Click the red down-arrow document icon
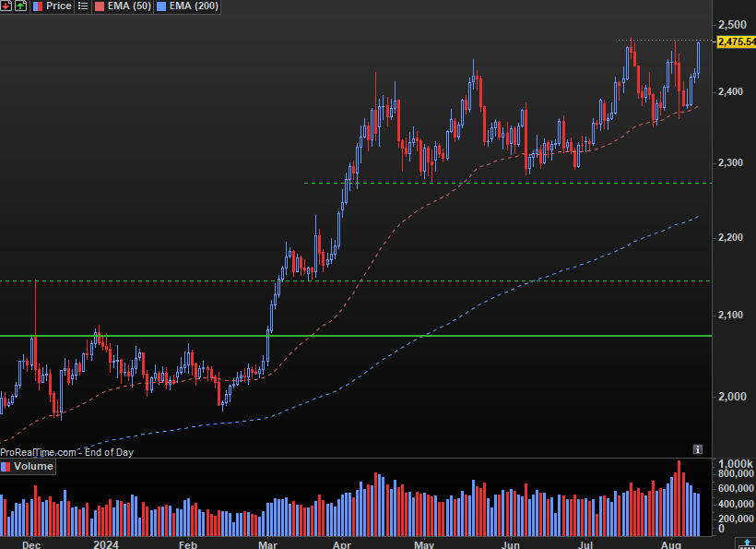The image size is (756, 549). (6, 6)
